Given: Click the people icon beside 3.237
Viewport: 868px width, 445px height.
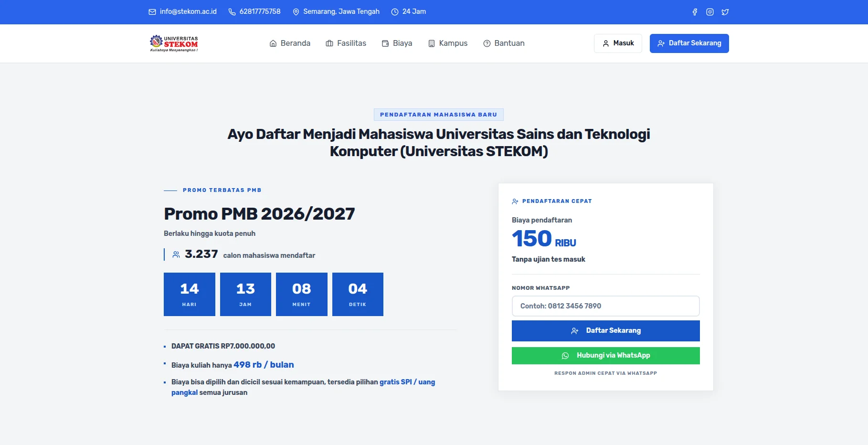Looking at the screenshot, I should pyautogui.click(x=176, y=254).
